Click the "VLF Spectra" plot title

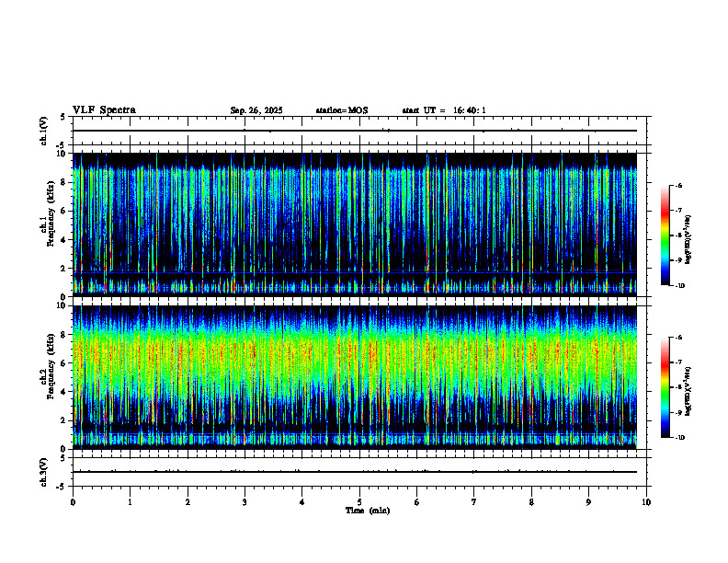[104, 110]
